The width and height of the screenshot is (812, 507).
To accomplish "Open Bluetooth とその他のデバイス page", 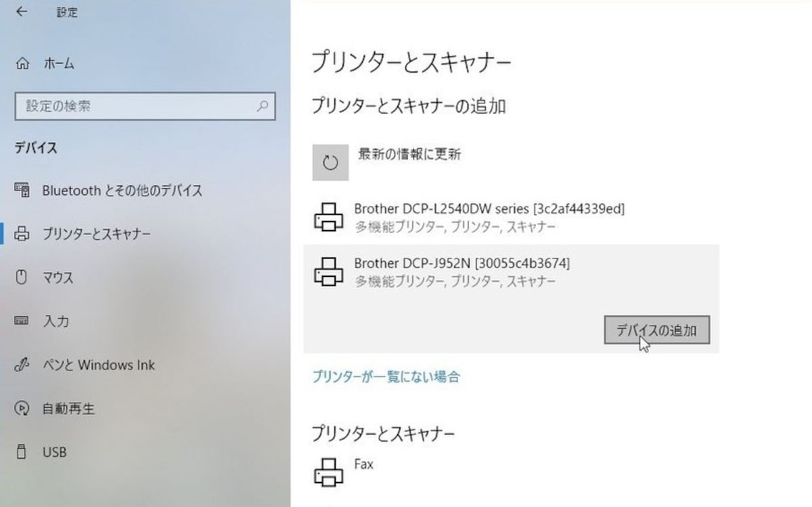I will [122, 190].
